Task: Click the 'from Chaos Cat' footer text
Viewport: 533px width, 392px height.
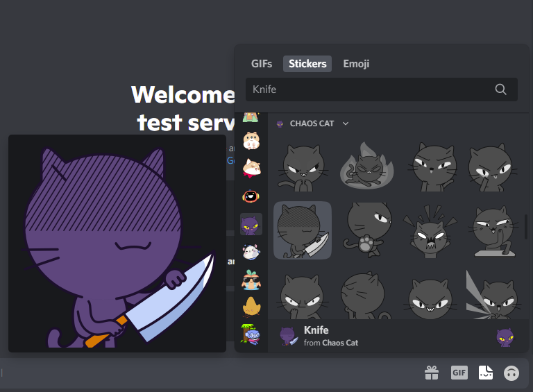Action: pyautogui.click(x=331, y=343)
